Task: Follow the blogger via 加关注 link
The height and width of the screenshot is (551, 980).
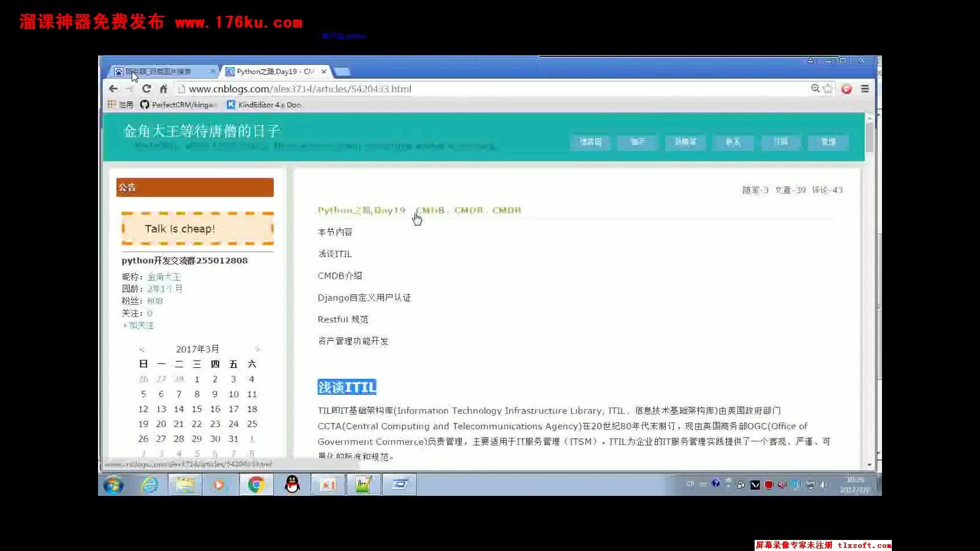Action: click(x=138, y=326)
